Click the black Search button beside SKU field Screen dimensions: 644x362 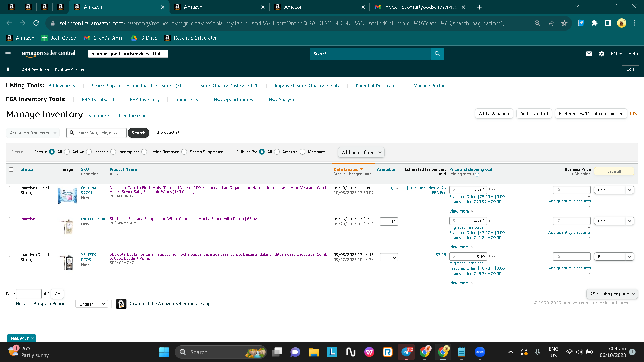pyautogui.click(x=139, y=133)
